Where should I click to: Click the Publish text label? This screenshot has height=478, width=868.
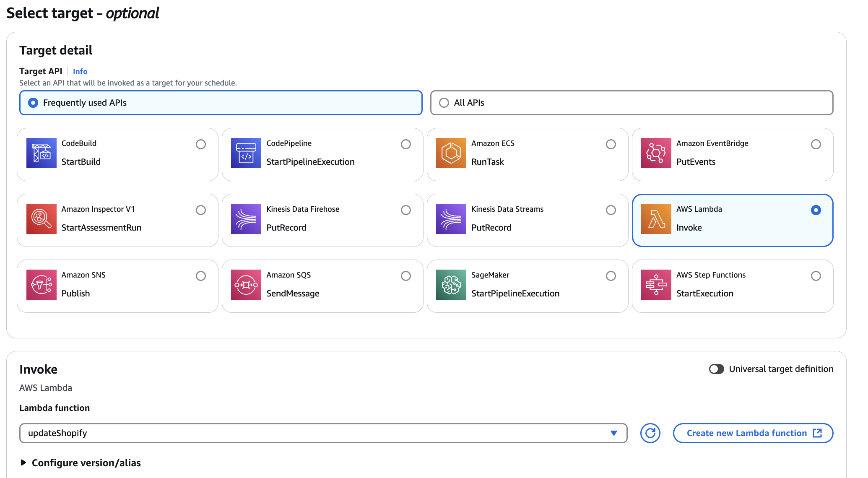coord(75,294)
